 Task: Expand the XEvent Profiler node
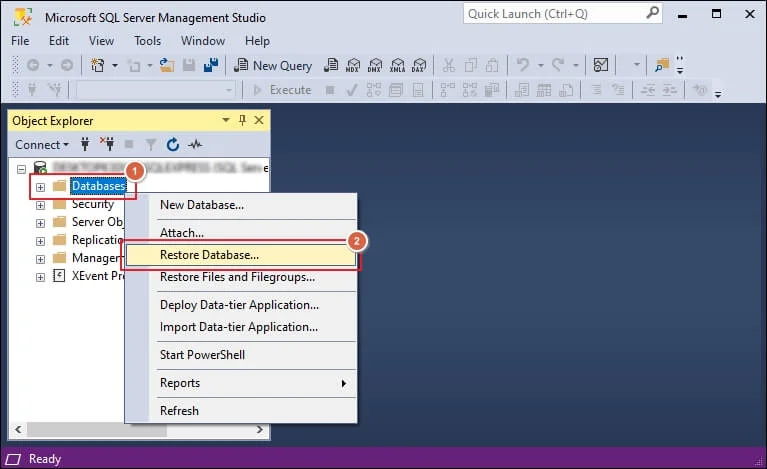click(41, 277)
